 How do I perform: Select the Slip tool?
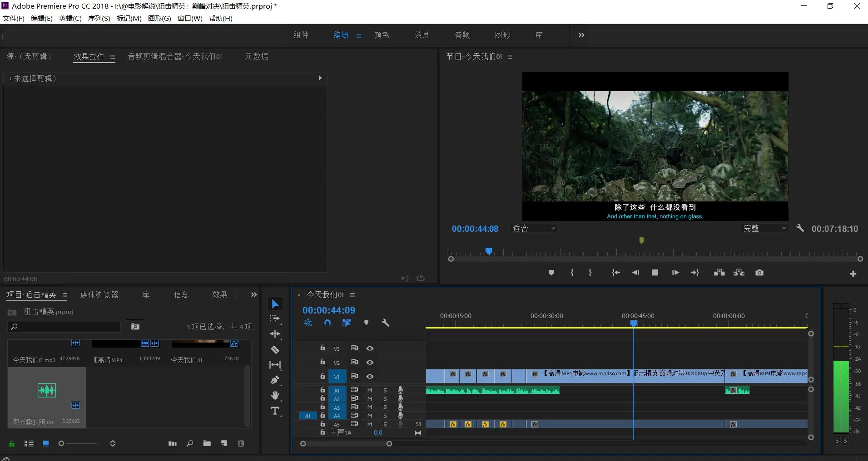(x=275, y=365)
